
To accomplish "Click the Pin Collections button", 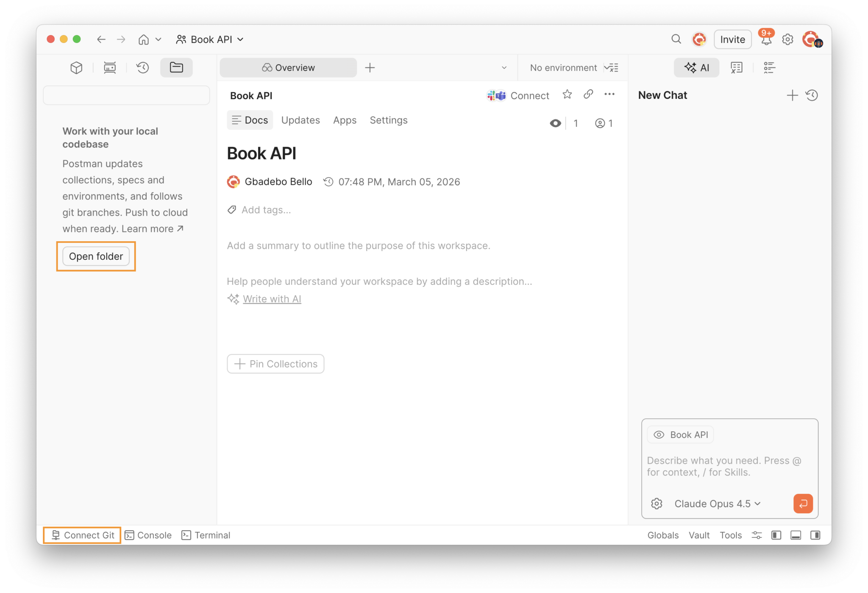I will tap(275, 364).
